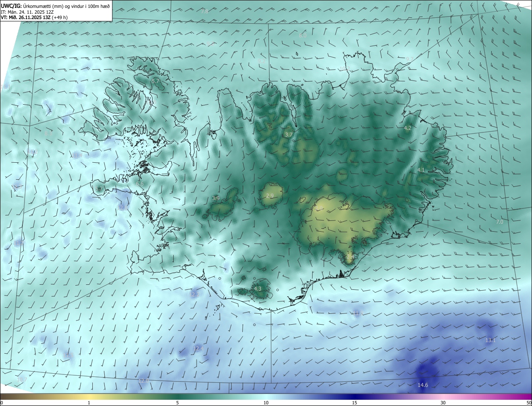Click the colour scale bar
The width and height of the screenshot is (532, 406).
(266, 397)
